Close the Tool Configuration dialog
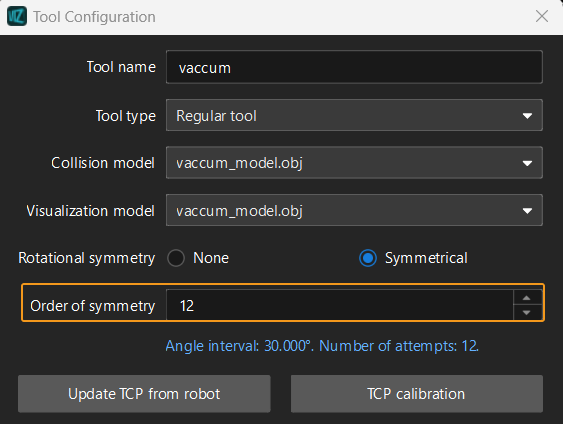Viewport: 563px width, 424px height. click(x=542, y=16)
